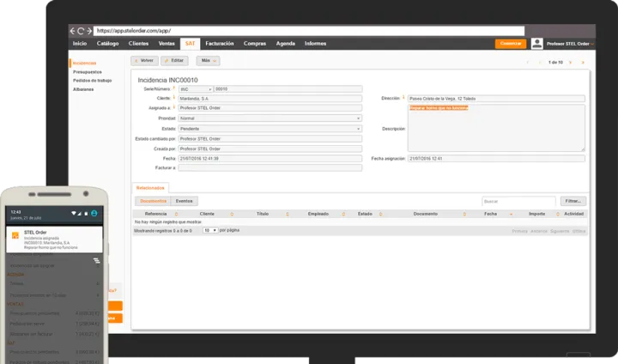Toggle the Eventos view button
Screen dimensions: 618x364
185,201
